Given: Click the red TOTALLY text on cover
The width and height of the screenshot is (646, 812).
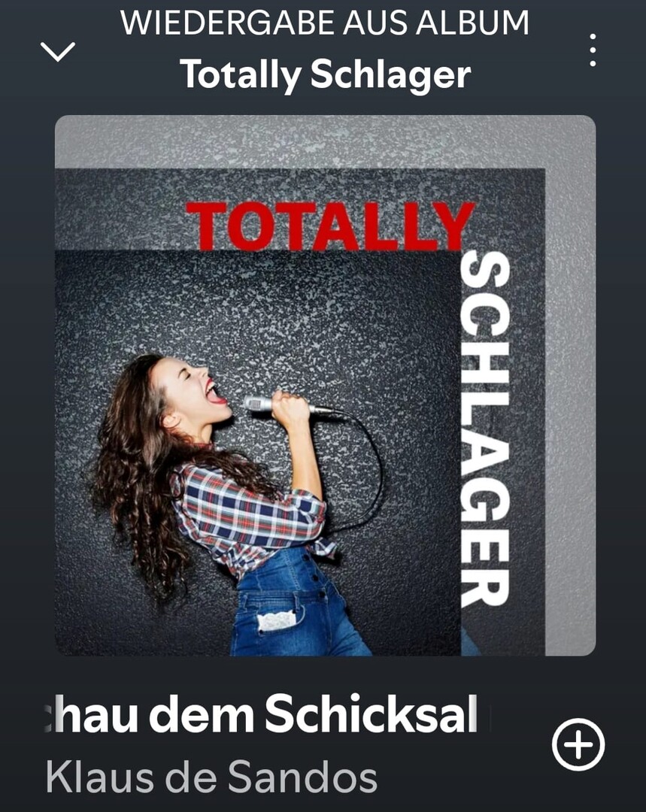Looking at the screenshot, I should pos(330,226).
